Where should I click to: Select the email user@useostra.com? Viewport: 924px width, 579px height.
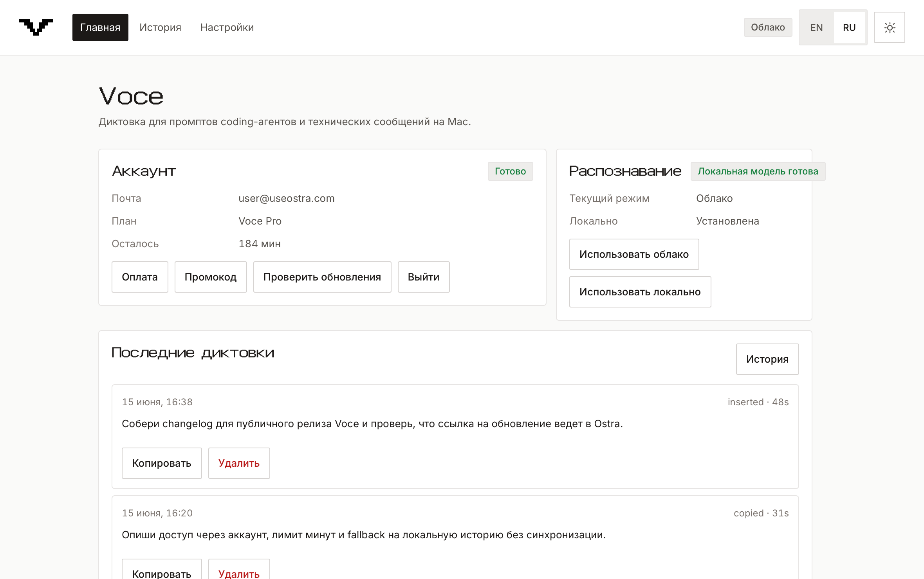(x=287, y=198)
